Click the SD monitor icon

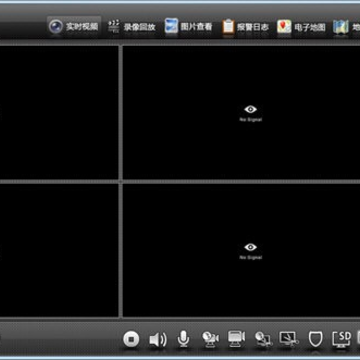point(342,339)
